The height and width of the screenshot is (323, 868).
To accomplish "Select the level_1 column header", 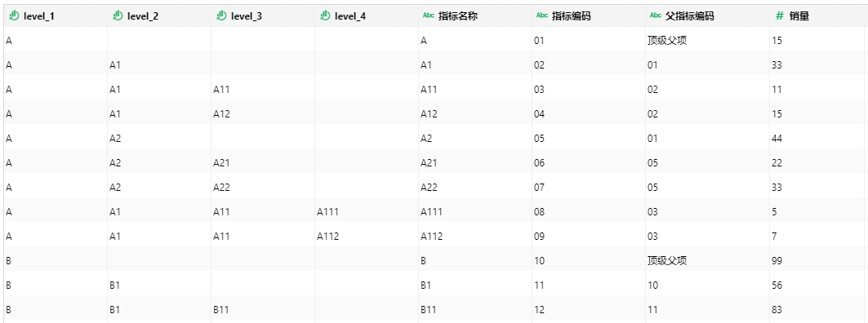I will (x=54, y=16).
